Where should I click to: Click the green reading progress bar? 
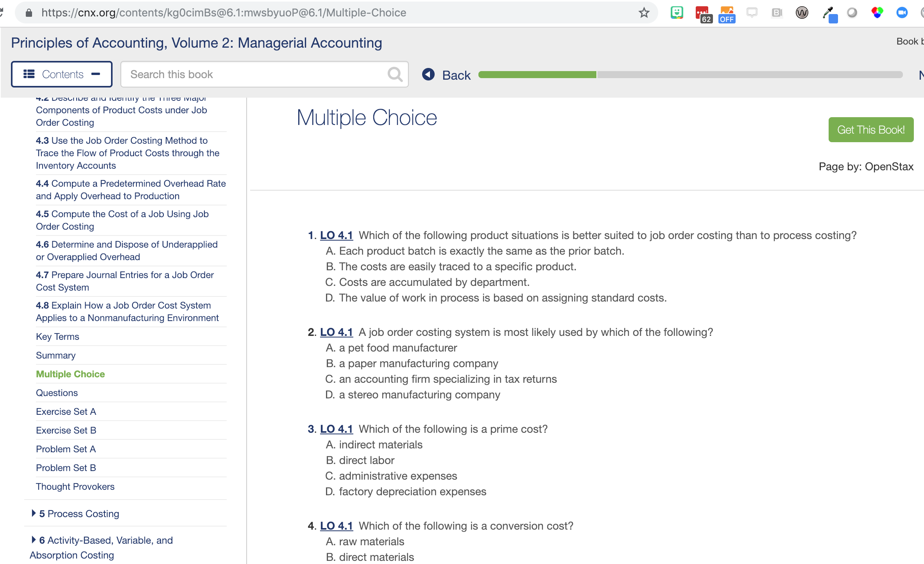[537, 75]
